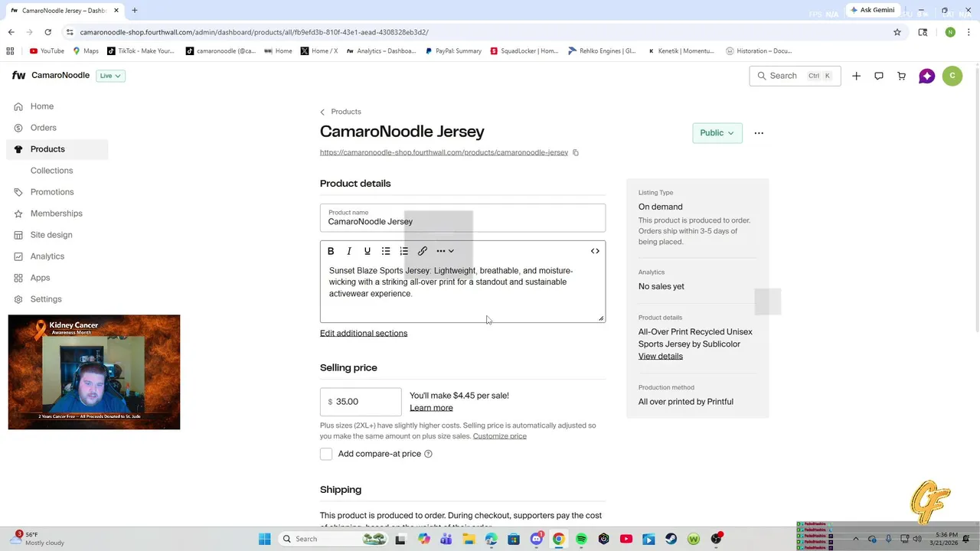Open Discord from the taskbar
980x551 pixels.
pyautogui.click(x=537, y=539)
